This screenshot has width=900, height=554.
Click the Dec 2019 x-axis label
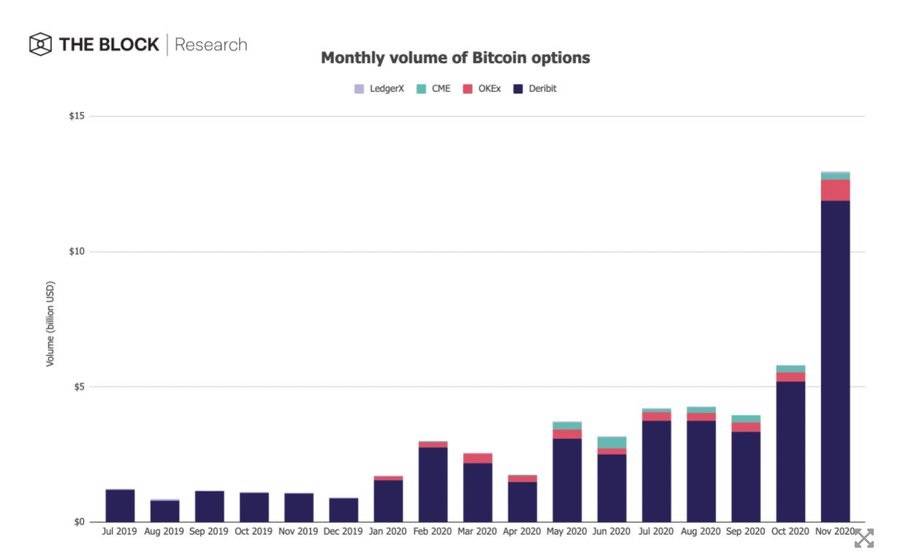tap(343, 531)
